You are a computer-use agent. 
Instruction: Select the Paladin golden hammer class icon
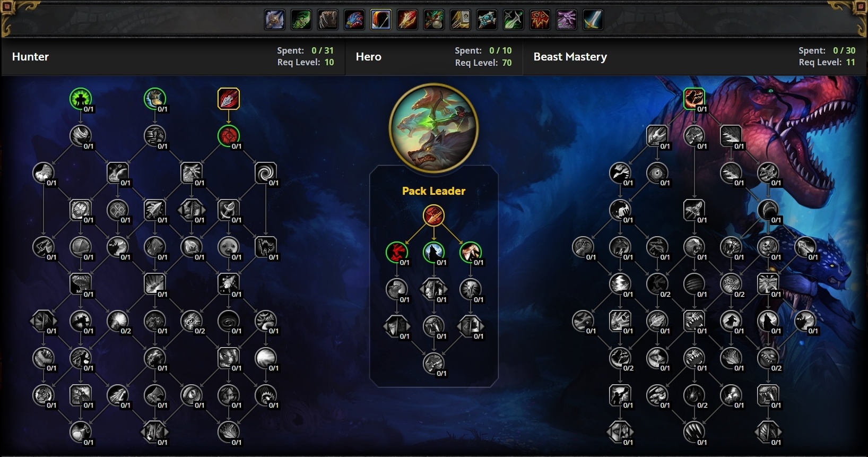461,20
